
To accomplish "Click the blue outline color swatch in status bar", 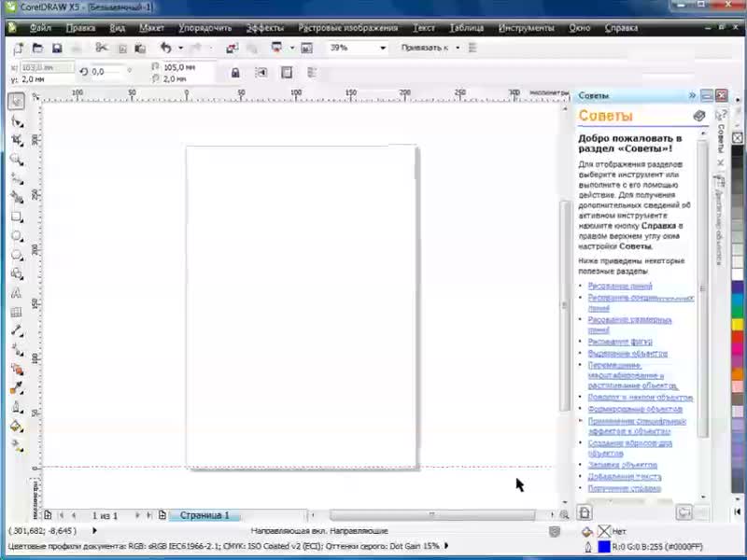I will pyautogui.click(x=603, y=547).
